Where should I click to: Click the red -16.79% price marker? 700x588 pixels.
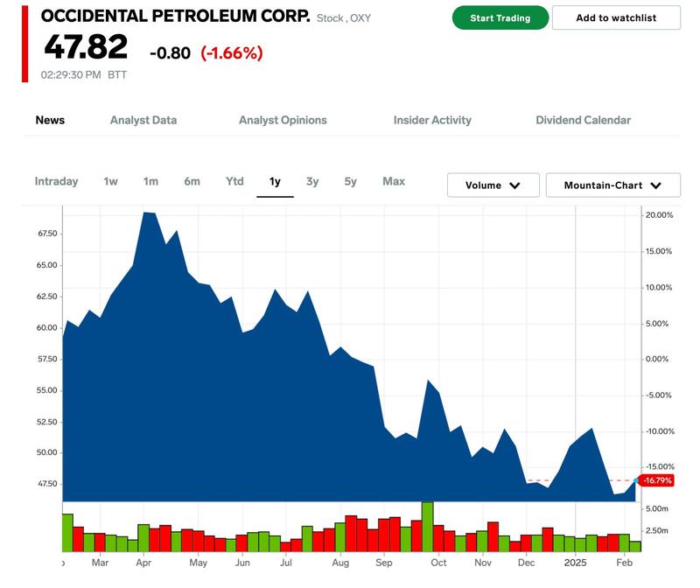coord(656,480)
